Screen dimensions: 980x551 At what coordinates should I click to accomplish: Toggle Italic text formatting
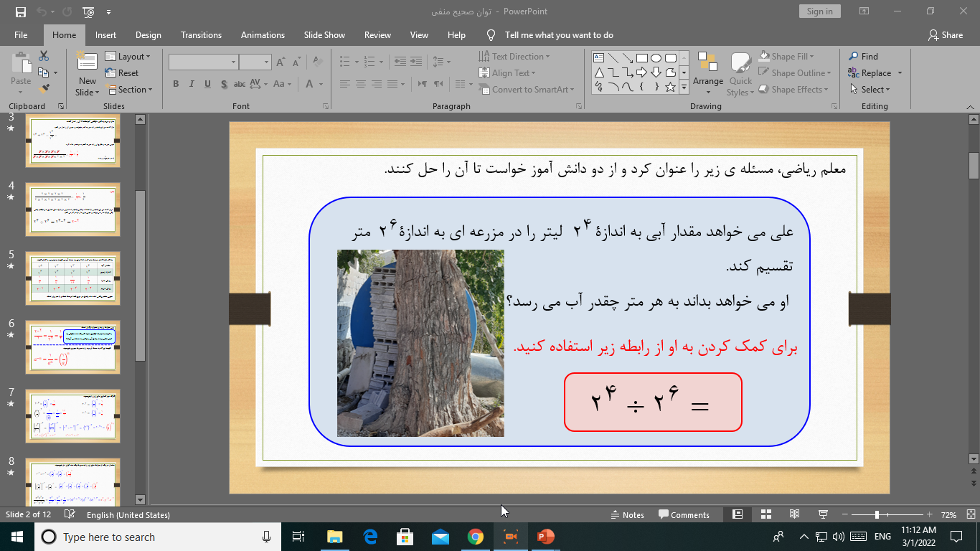tap(192, 84)
